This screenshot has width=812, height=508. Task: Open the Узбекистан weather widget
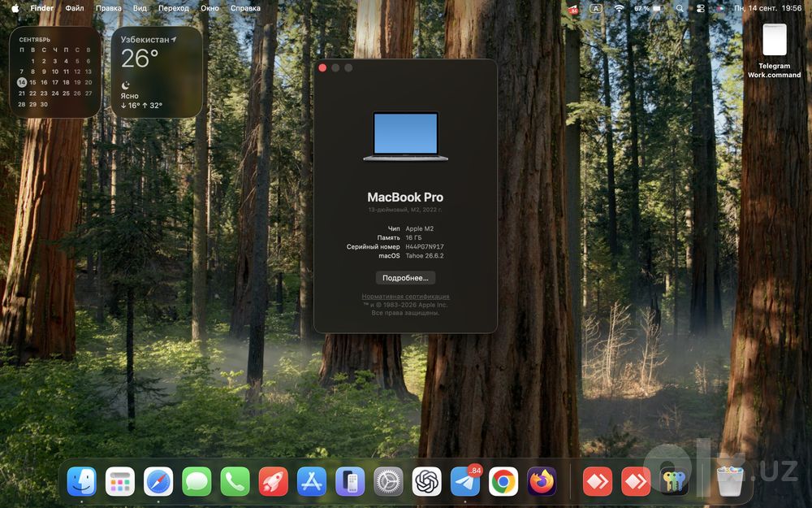click(157, 72)
